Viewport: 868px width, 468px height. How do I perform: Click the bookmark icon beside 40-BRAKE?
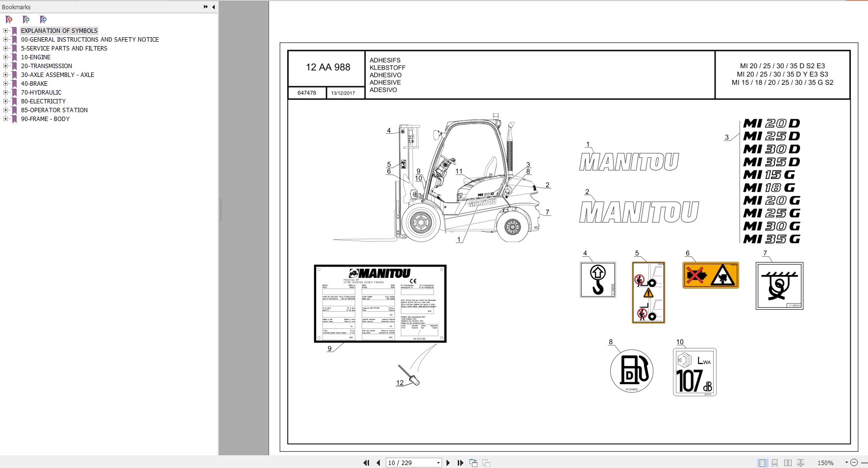click(x=14, y=83)
